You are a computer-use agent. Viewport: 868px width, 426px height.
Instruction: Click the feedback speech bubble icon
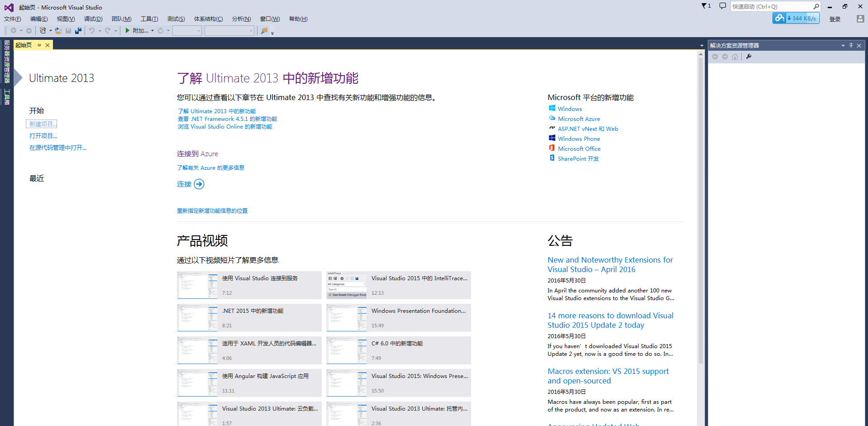click(723, 6)
